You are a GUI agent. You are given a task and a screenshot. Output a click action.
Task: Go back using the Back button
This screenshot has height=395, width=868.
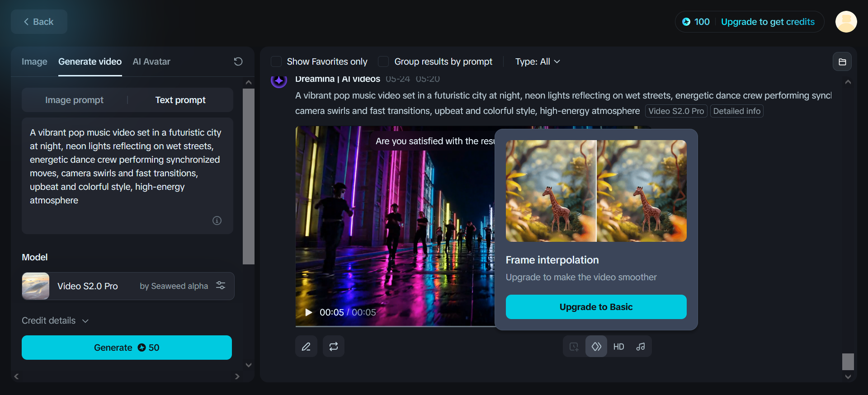[39, 22]
